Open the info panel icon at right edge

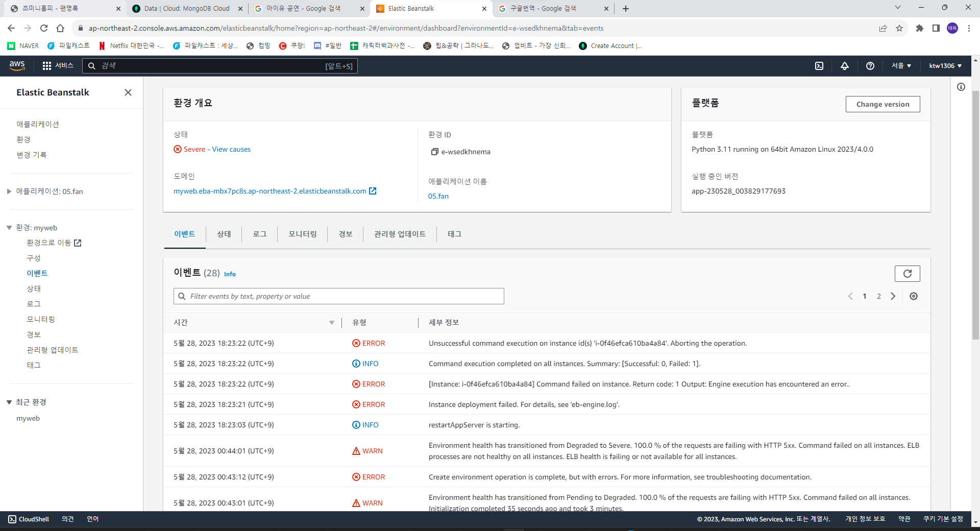[961, 87]
